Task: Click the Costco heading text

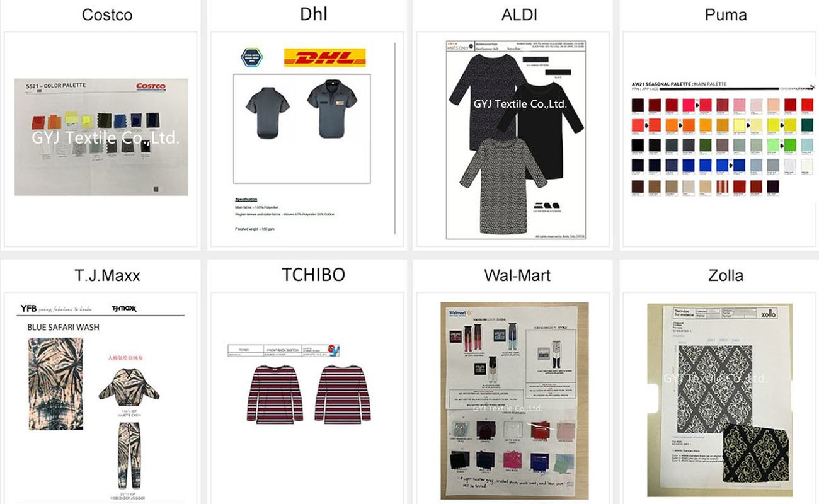Action: coord(107,15)
